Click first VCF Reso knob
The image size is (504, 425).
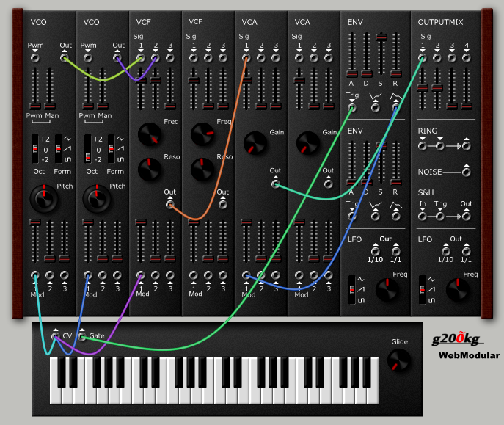point(150,169)
